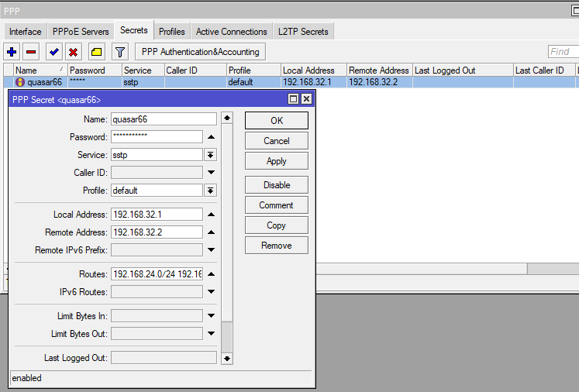Sort by the Password column header
Viewport: 579px width, 392px height.
95,70
